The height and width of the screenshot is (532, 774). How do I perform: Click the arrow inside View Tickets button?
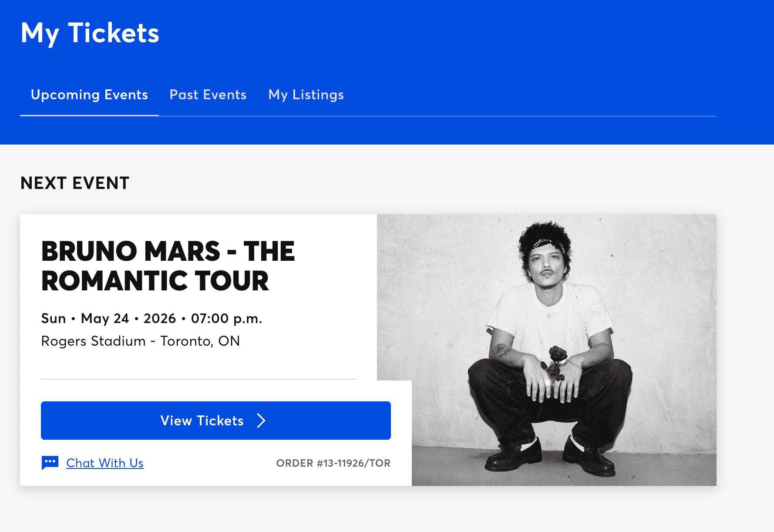point(261,421)
